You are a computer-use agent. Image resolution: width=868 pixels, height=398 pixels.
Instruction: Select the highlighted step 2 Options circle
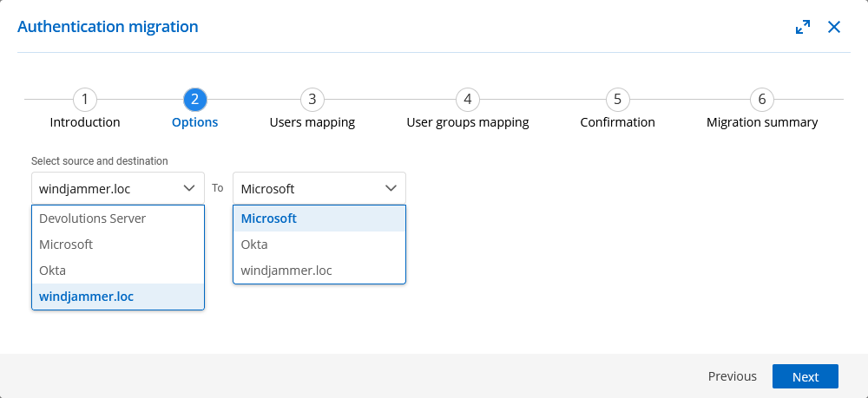[x=194, y=100]
